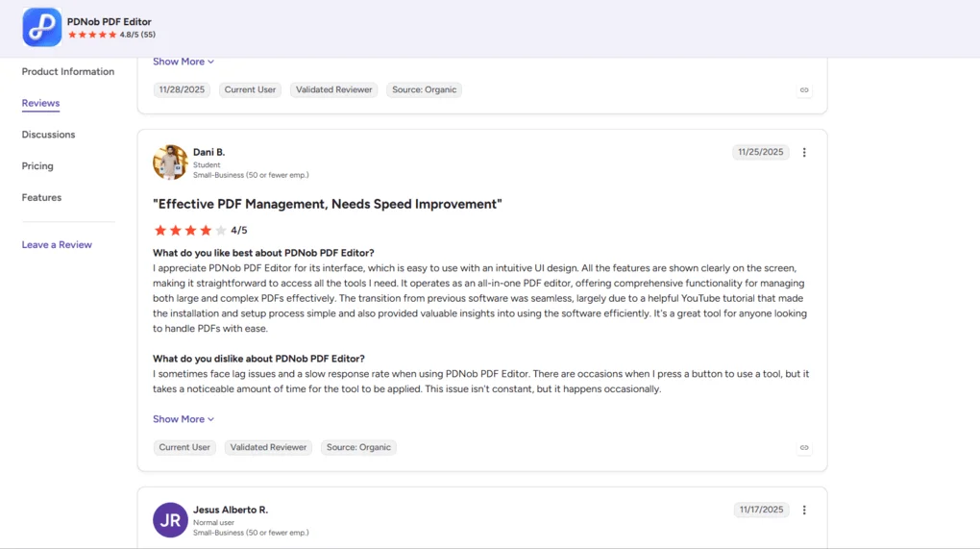Click the reviewer name Dani B.
Viewport: 980px width, 549px height.
tap(208, 152)
